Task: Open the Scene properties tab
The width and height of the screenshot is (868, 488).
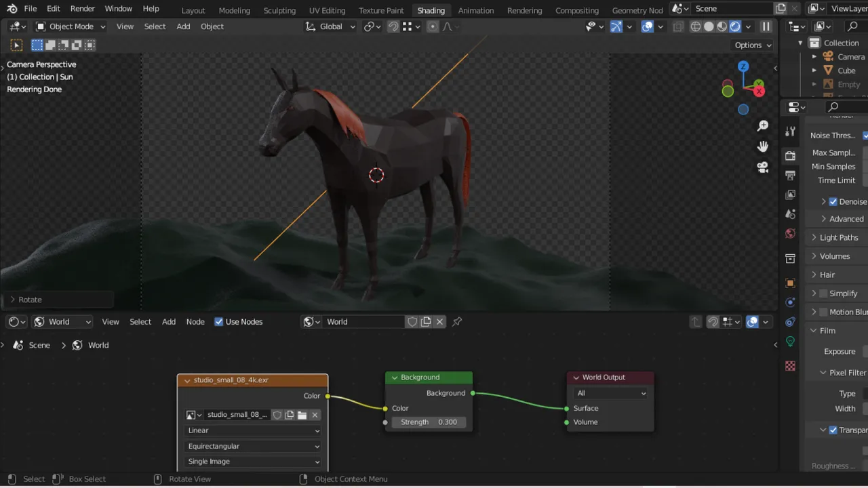Action: click(x=790, y=214)
